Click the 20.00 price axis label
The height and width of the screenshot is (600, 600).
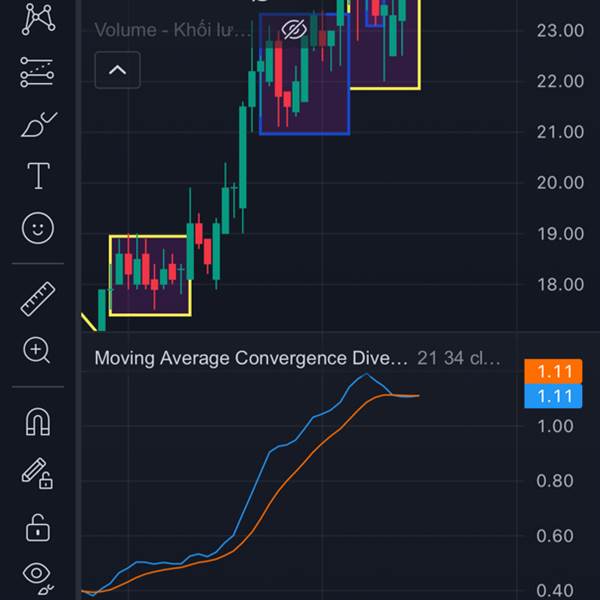(560, 183)
